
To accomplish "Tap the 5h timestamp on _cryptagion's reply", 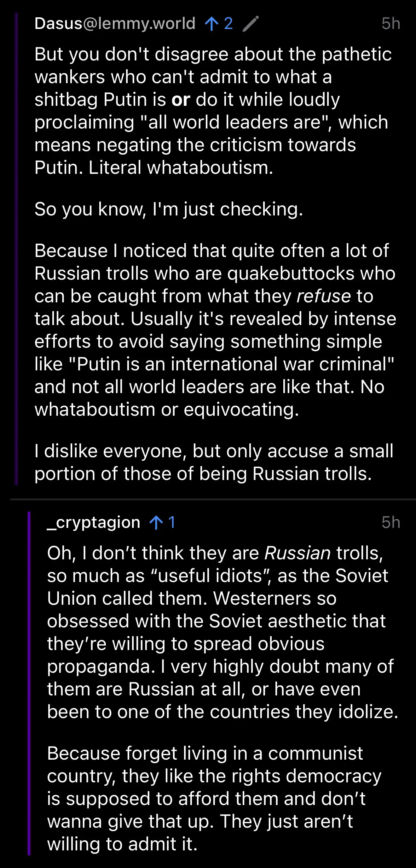I will (x=391, y=523).
